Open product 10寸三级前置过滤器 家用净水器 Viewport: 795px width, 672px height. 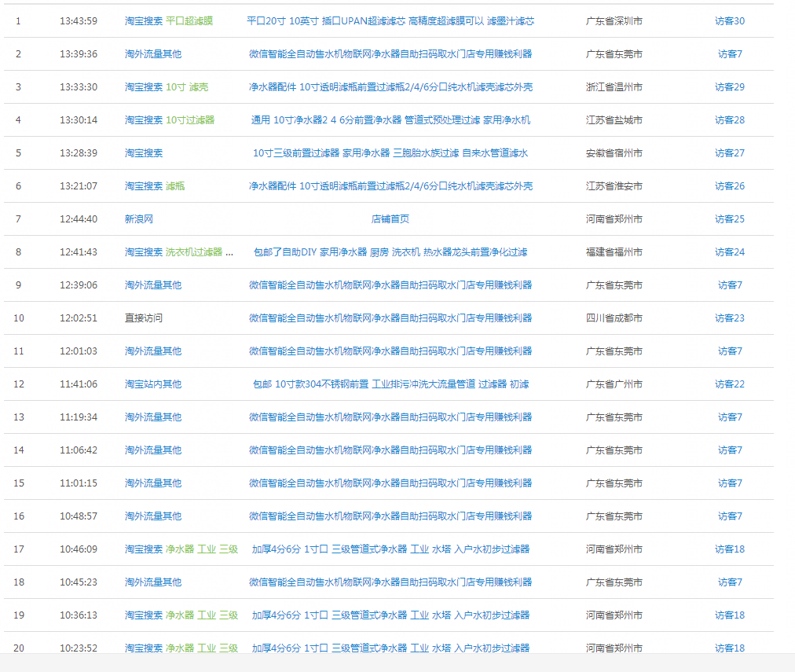point(390,152)
